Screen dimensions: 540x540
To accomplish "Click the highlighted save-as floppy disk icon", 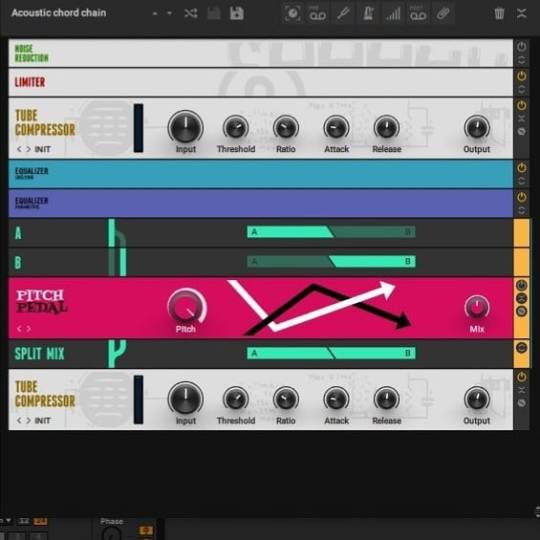I will [x=237, y=13].
